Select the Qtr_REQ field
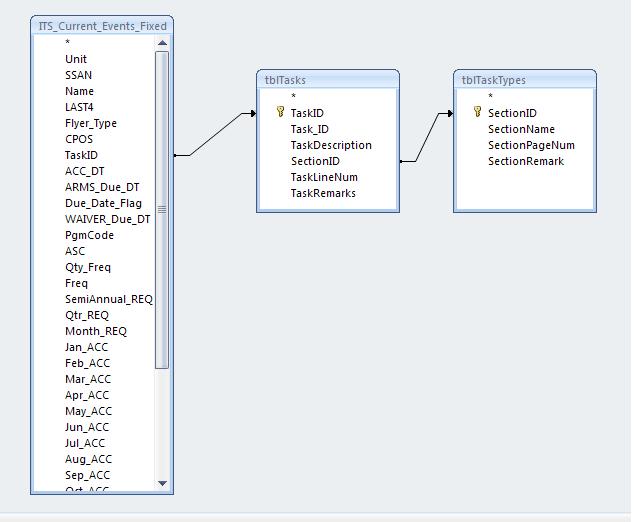This screenshot has width=640, height=522. 87,315
